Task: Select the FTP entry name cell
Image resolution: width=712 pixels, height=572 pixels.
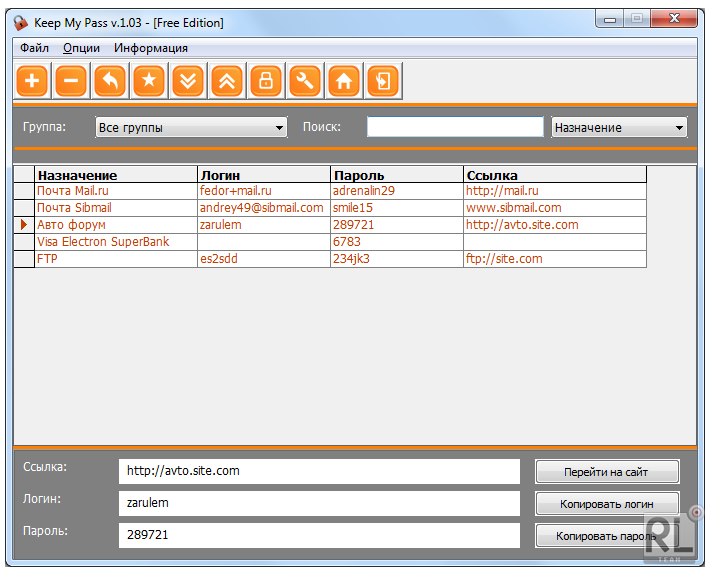Action: pos(116,259)
